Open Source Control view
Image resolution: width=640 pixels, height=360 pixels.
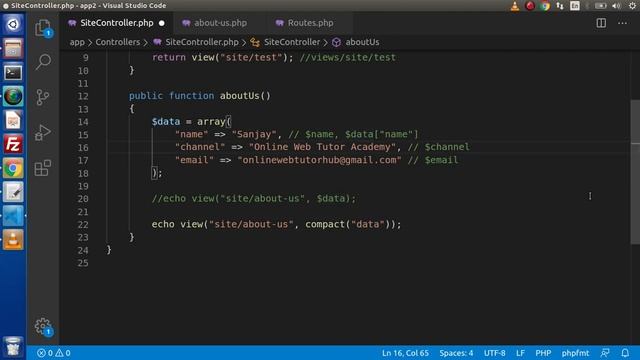[43, 97]
